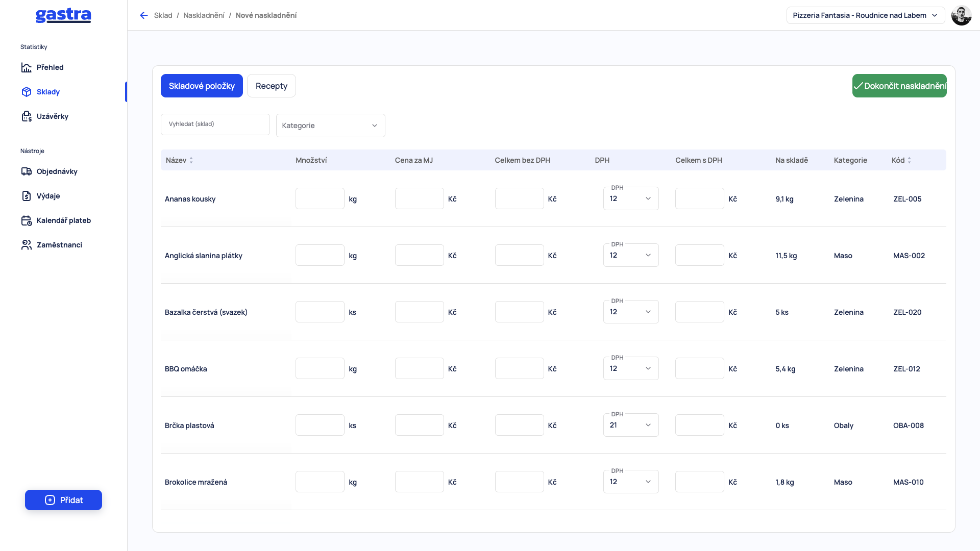The height and width of the screenshot is (551, 980).
Task: Open the Naskladnění breadcrumb link
Action: coord(204,15)
